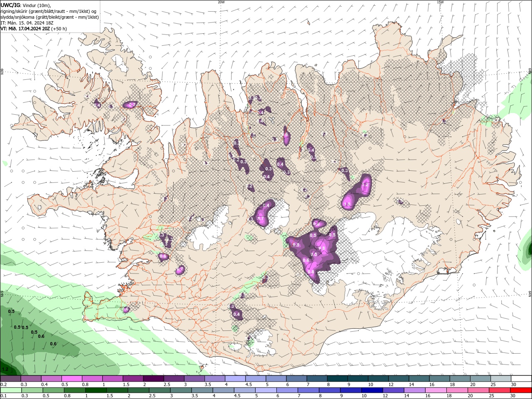Choose the medium green 0.5 swatch in lower legend
The width and height of the screenshot is (532, 399).
coord(53,390)
